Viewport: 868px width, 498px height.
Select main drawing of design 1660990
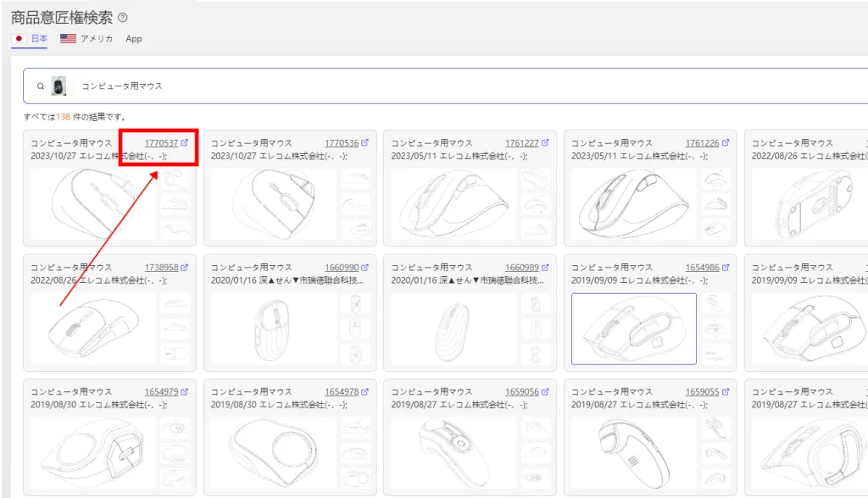pos(274,329)
